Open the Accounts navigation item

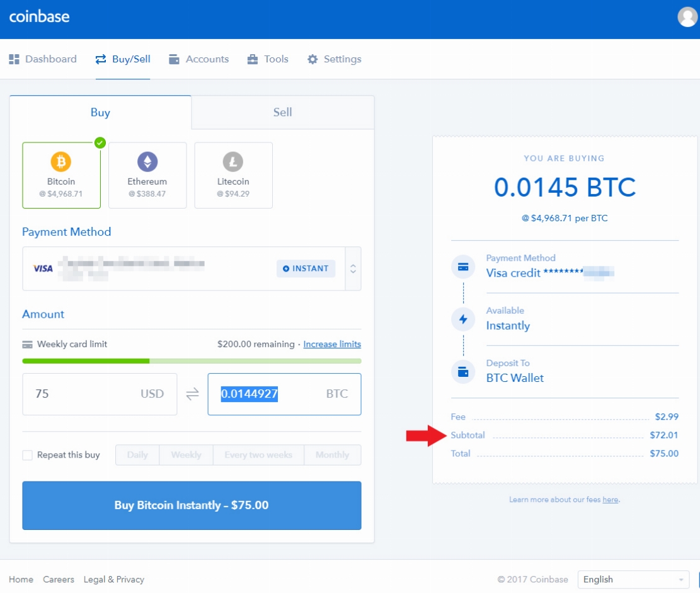[199, 59]
